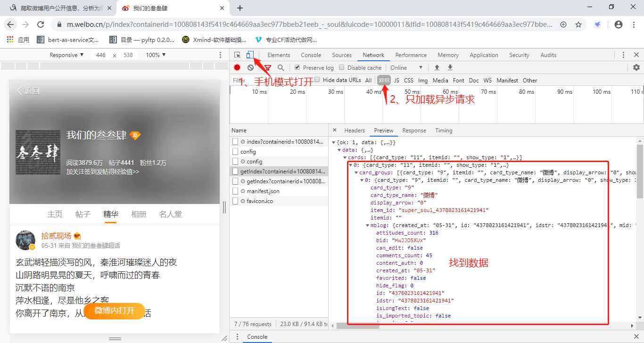Image resolution: width=644 pixels, height=343 pixels.
Task: Check the box beside manifest.json
Action: pyautogui.click(x=236, y=191)
